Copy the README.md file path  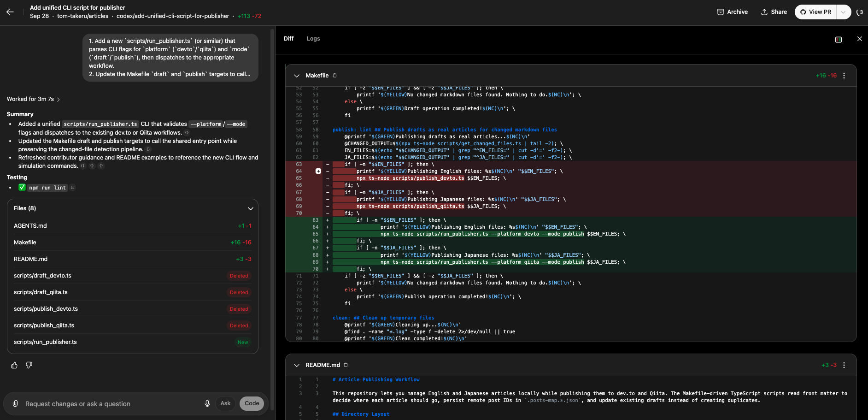pyautogui.click(x=346, y=365)
